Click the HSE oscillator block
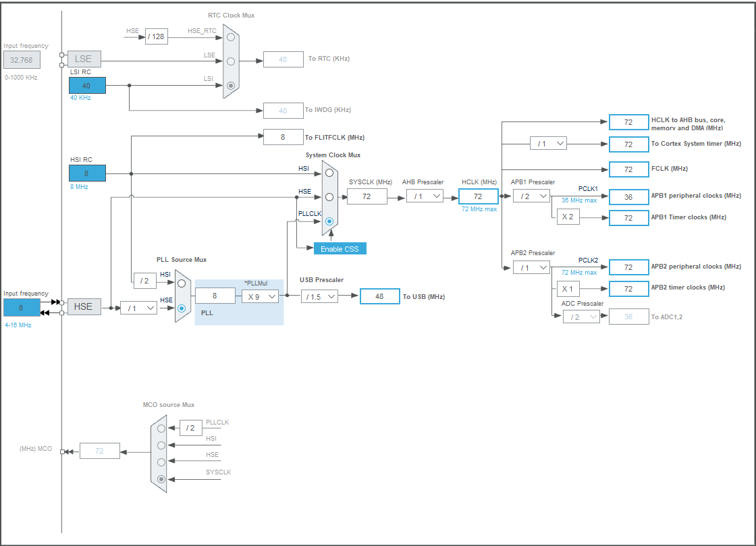756x546 pixels. 84,306
